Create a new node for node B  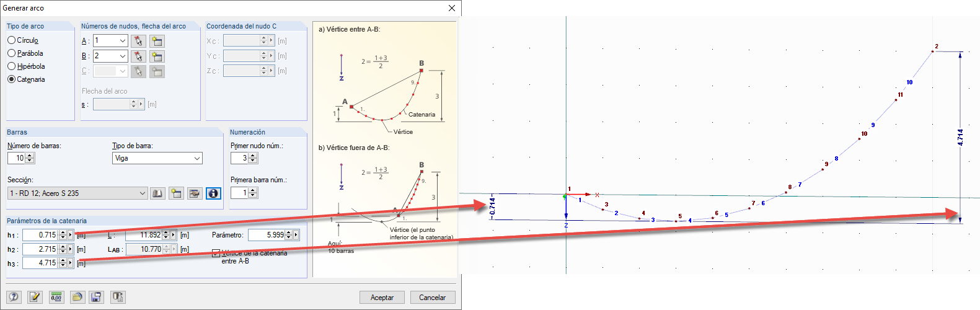157,56
